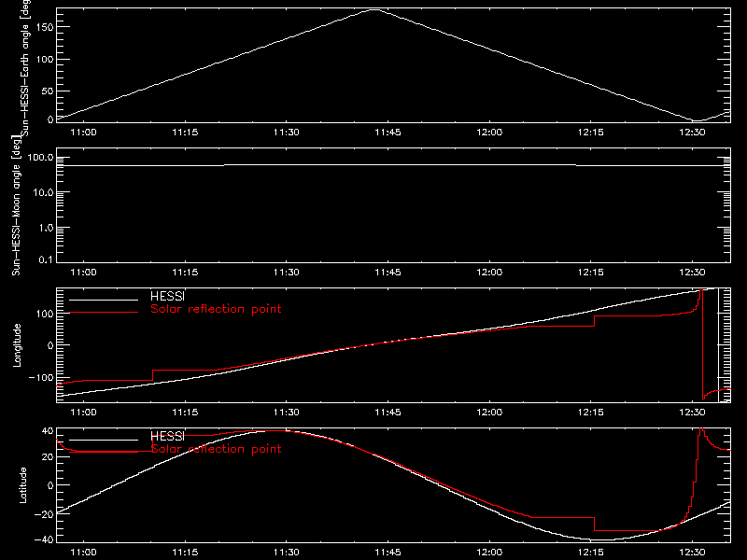Image resolution: width=747 pixels, height=560 pixels.
Task: Click the peak of the Sun-HESSI-Earth angle curve
Action: coord(375,9)
